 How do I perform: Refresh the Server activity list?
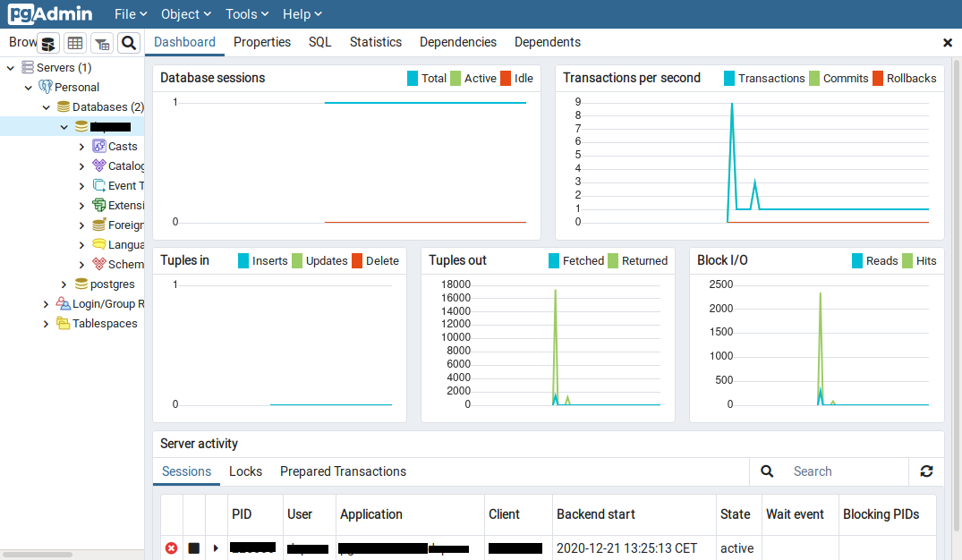click(926, 471)
